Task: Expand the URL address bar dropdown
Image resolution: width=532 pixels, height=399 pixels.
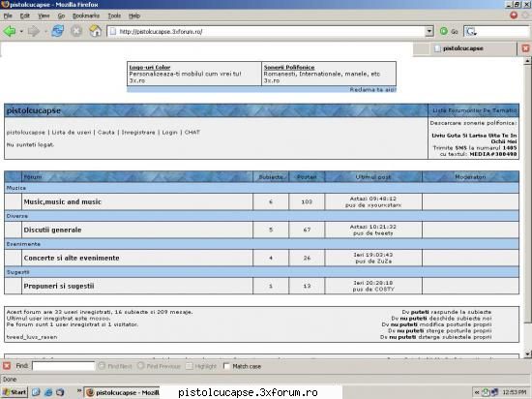Action: tap(429, 31)
